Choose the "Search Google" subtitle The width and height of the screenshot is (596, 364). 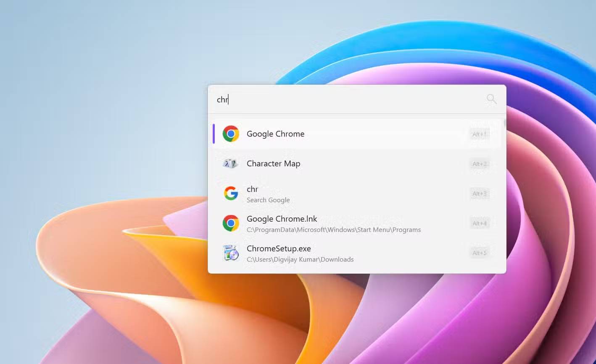click(x=268, y=200)
